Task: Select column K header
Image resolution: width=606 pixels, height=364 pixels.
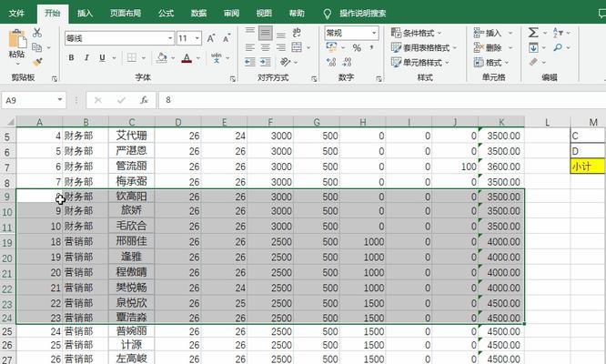Action: click(x=501, y=122)
